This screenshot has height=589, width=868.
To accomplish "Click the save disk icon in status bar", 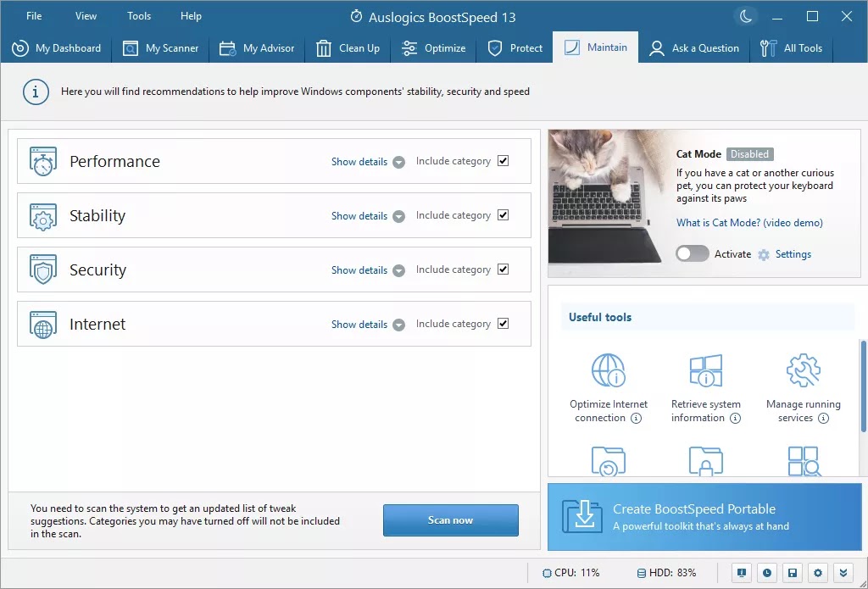I will [792, 573].
